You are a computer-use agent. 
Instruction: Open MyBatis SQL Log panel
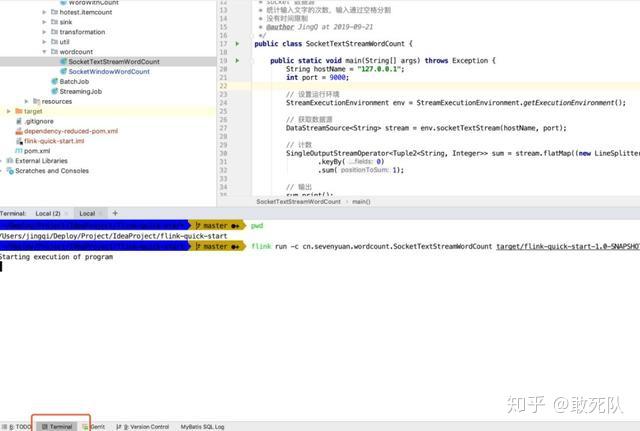click(202, 427)
